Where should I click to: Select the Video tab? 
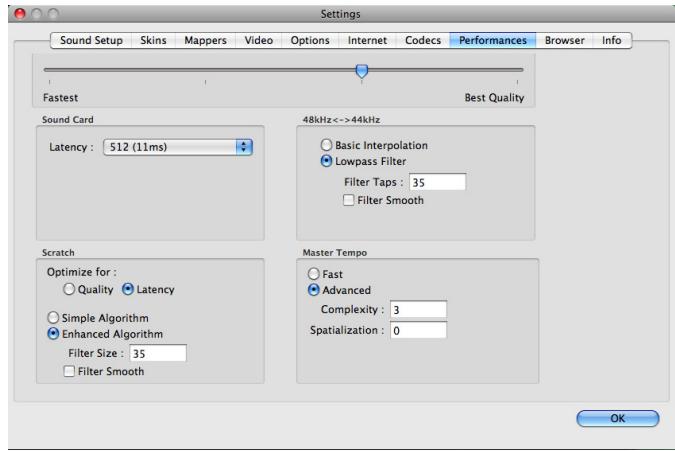[x=258, y=40]
